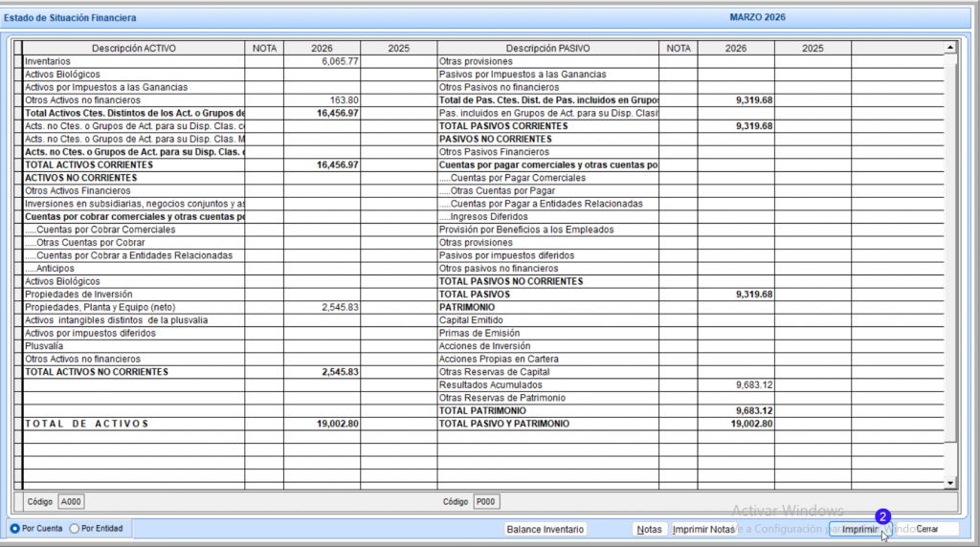Click the Cerrar button
980x547 pixels.
926,529
